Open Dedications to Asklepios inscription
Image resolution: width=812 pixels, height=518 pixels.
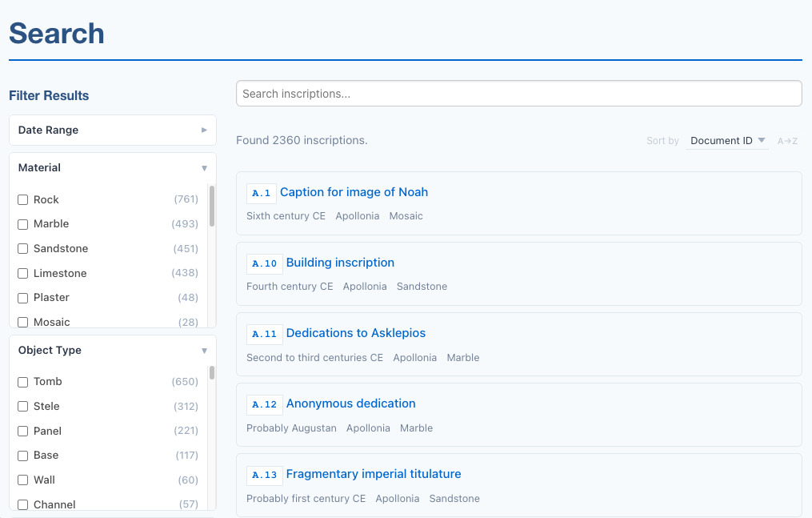(x=355, y=333)
